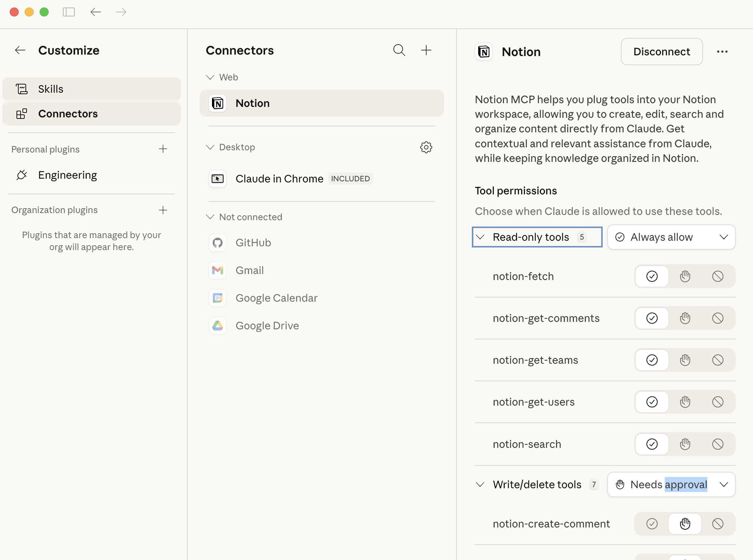Click the Gmail connector icon
This screenshot has height=560, width=753.
coord(218,270)
